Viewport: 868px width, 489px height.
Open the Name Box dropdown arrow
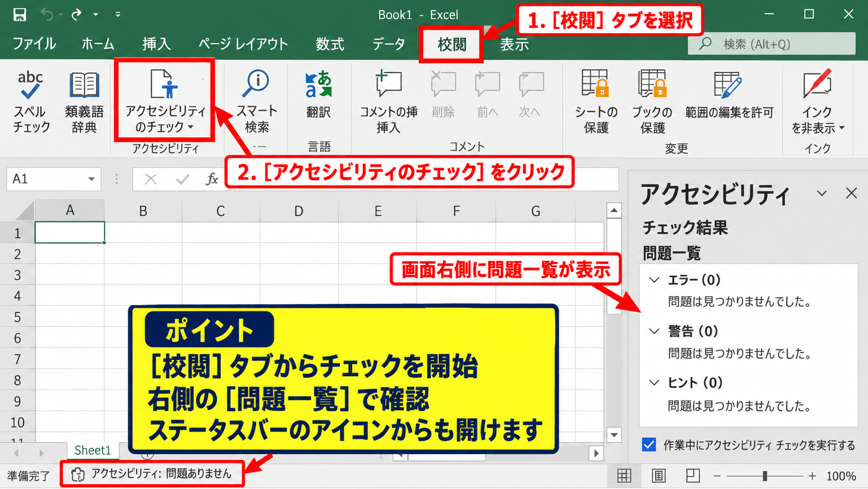coord(91,179)
